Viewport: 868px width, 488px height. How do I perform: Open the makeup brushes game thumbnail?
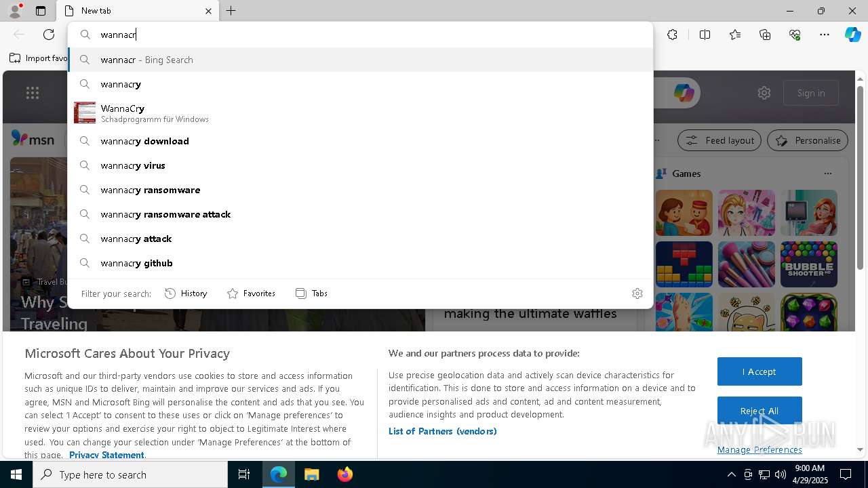[747, 264]
